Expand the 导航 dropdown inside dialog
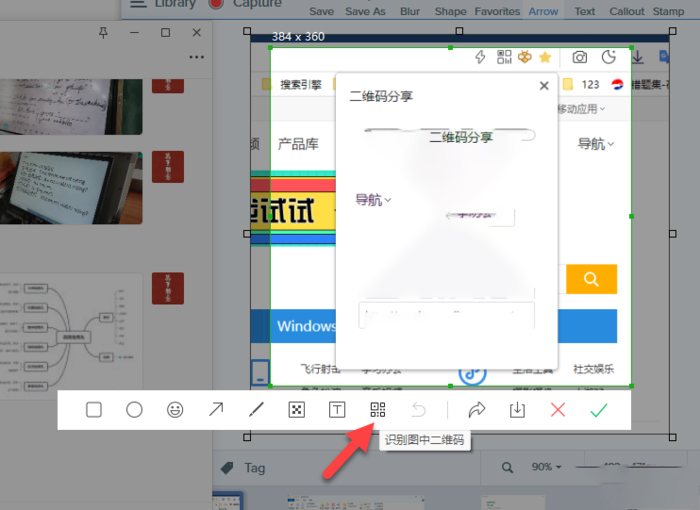The image size is (700, 510). [x=373, y=200]
